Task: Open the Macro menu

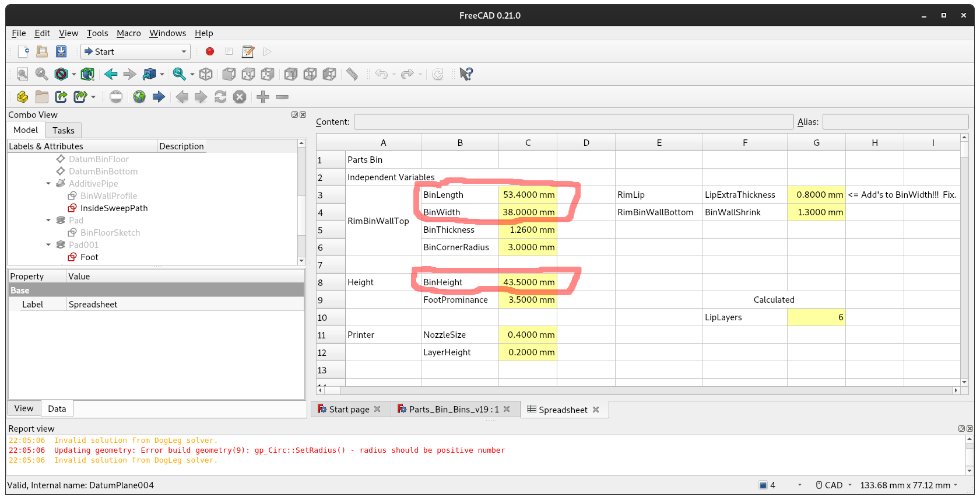Action: [128, 33]
